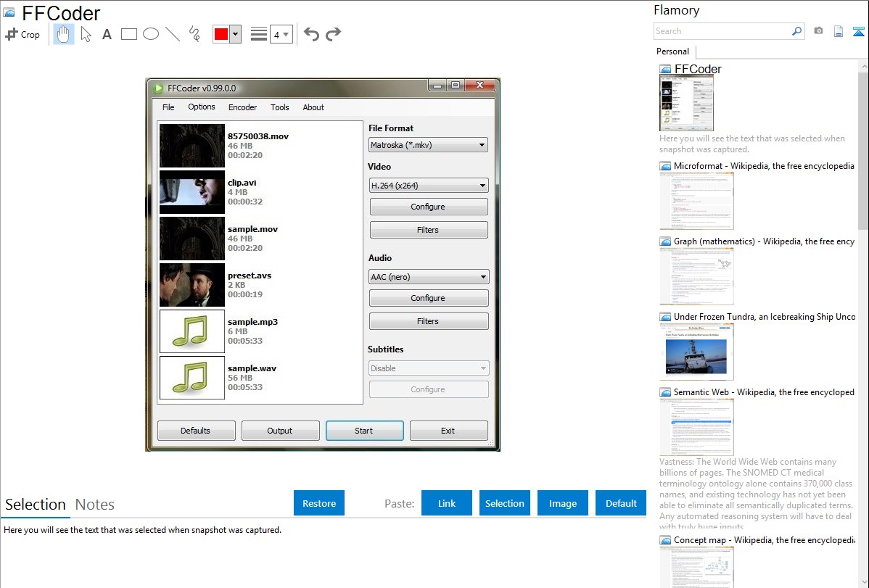Screen dimensions: 869x588
Task: Click the Defaults button
Action: tap(196, 431)
